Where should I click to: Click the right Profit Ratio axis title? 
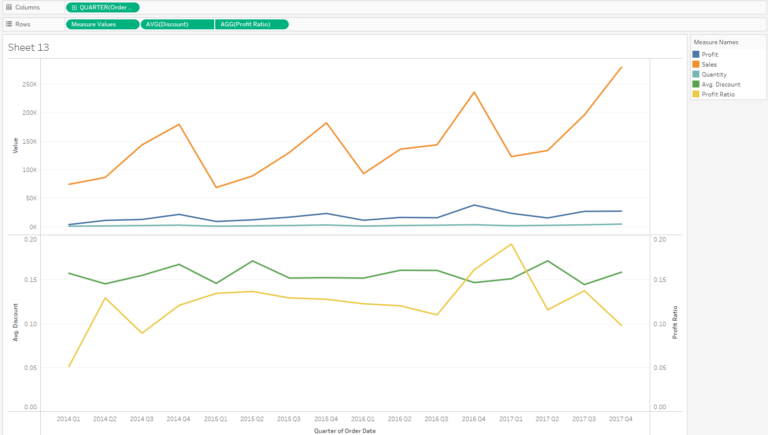[674, 322]
